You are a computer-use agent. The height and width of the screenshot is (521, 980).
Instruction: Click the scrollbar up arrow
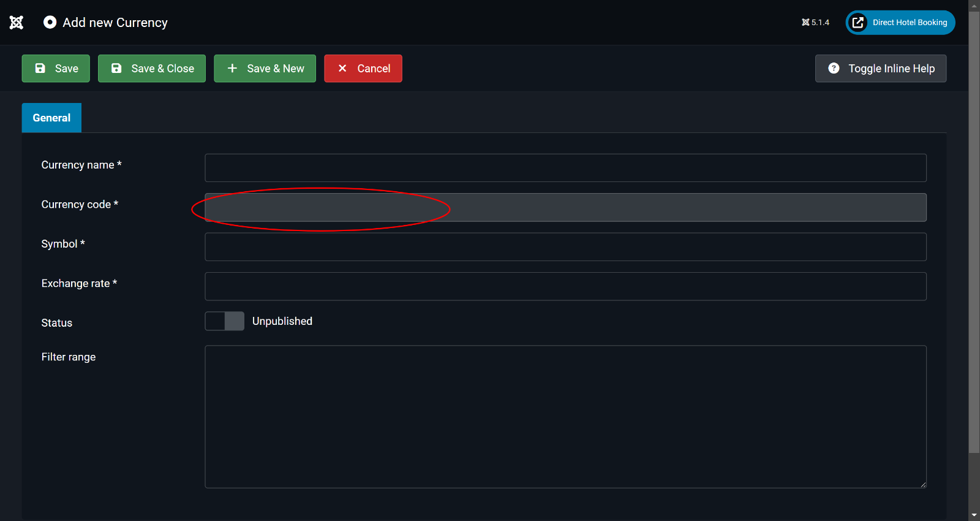pos(974,5)
